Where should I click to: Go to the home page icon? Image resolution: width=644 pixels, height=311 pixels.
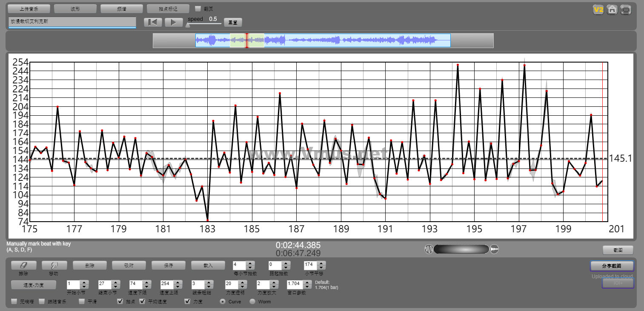point(612,9)
